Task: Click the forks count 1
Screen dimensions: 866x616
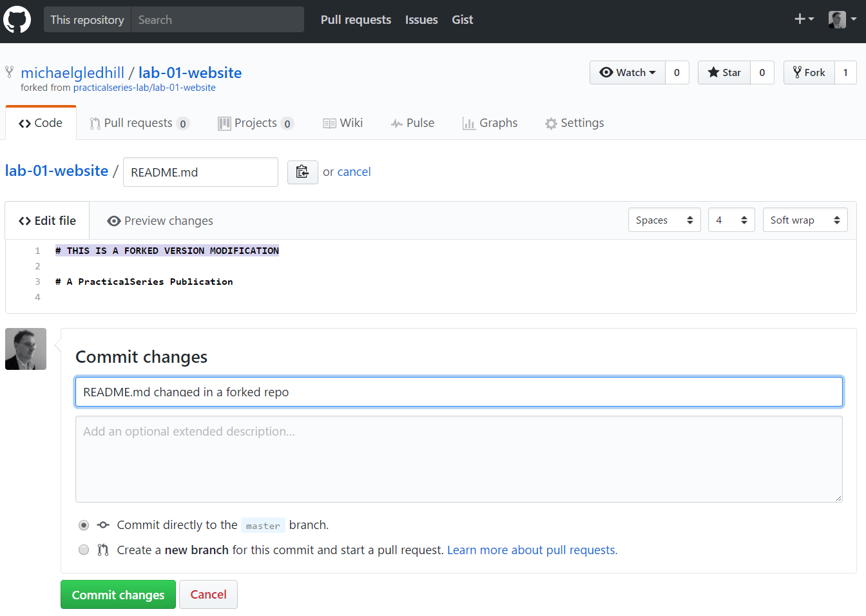Action: (x=845, y=72)
